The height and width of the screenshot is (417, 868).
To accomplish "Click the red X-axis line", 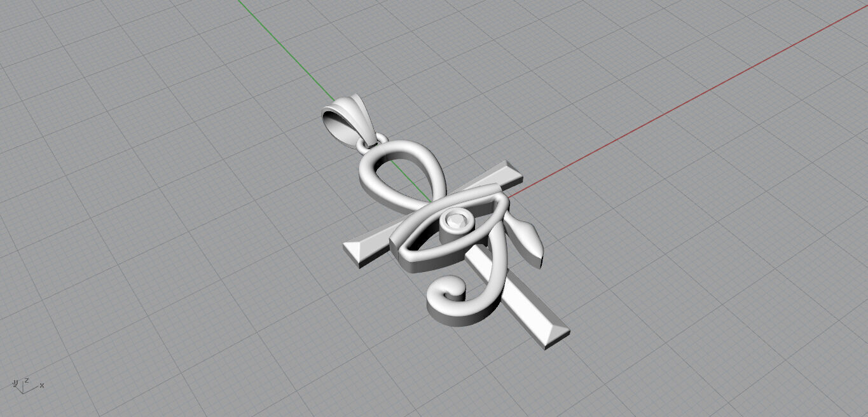I will point(687,102).
